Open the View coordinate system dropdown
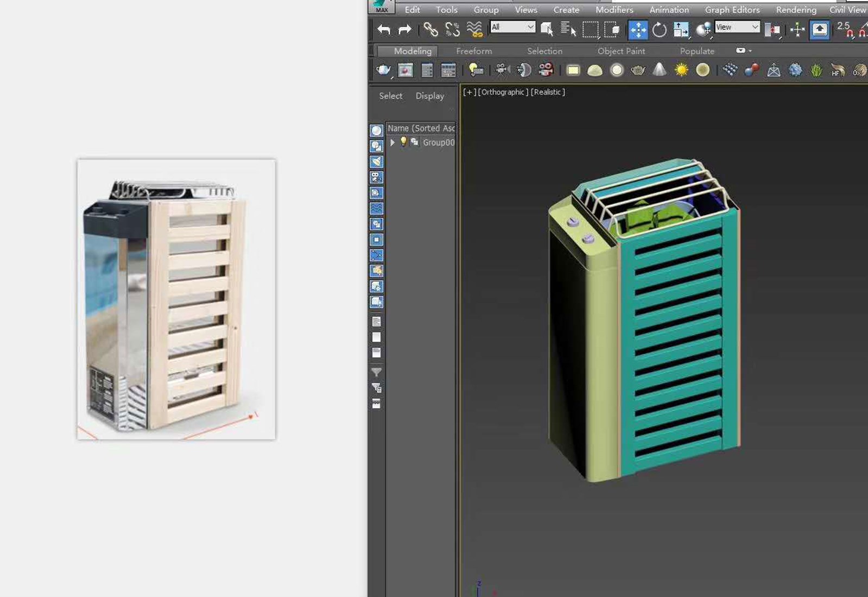This screenshot has height=597, width=868. pyautogui.click(x=737, y=27)
